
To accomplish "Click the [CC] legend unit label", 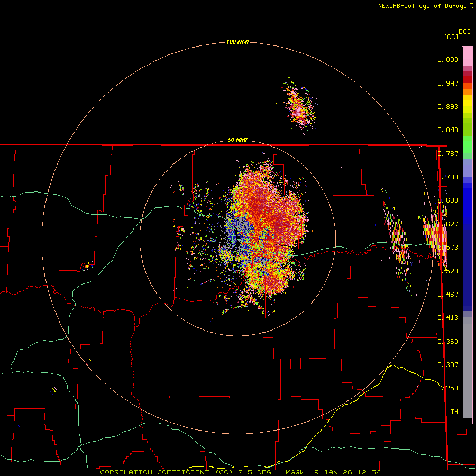I will click(x=452, y=36).
